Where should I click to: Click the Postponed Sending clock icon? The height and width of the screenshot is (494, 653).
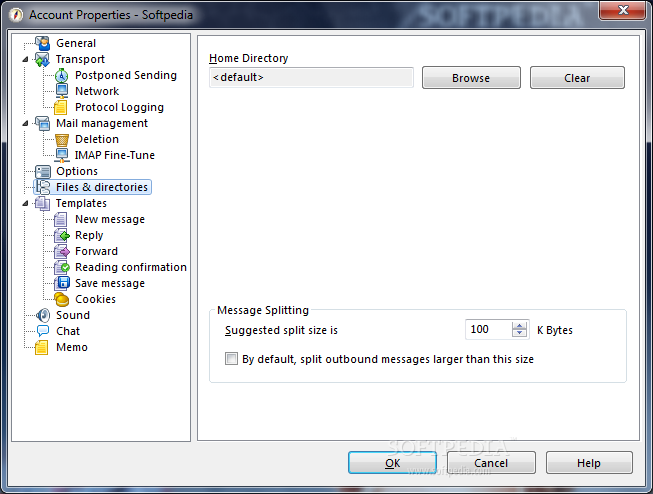click(62, 75)
